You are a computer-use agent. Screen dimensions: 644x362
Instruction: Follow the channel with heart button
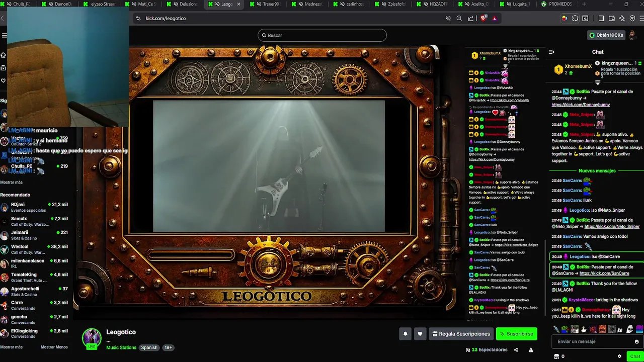click(x=420, y=334)
